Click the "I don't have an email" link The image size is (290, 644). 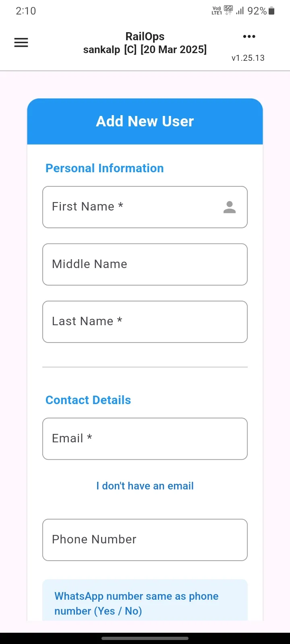click(145, 486)
